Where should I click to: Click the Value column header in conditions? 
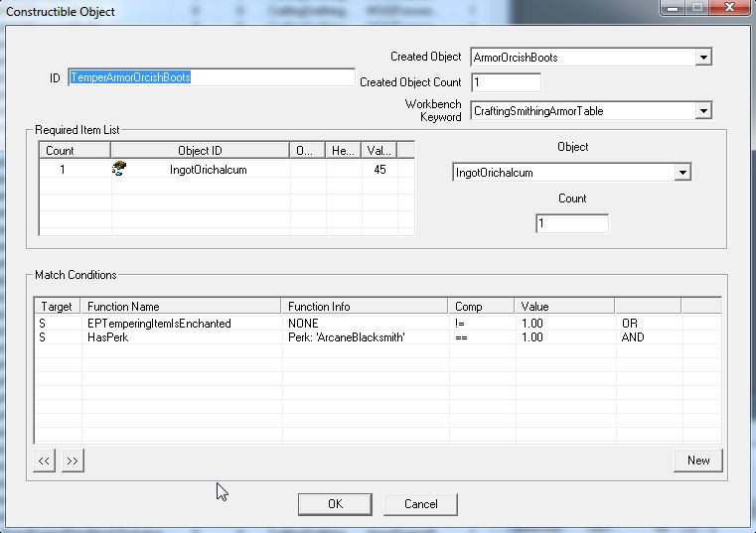(x=564, y=307)
